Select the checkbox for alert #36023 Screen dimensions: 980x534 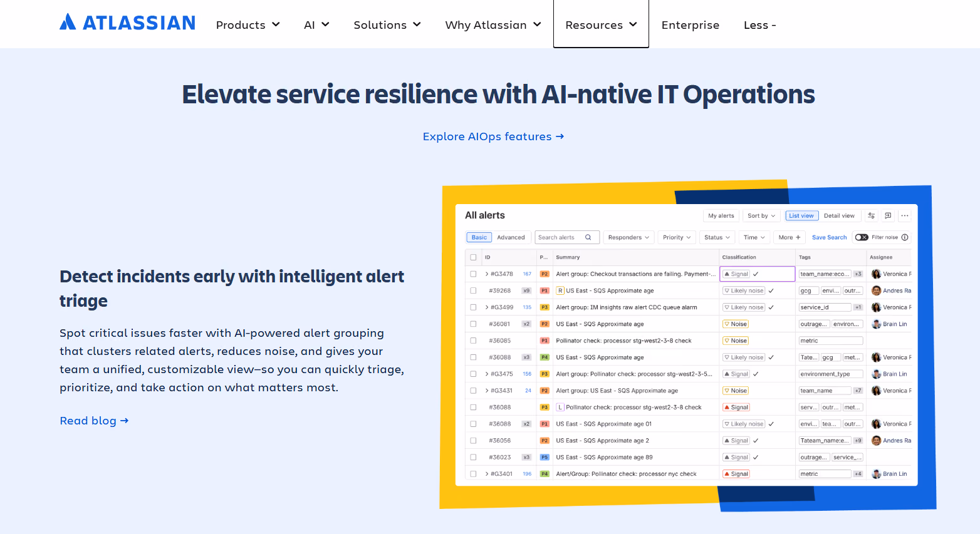pyautogui.click(x=473, y=458)
